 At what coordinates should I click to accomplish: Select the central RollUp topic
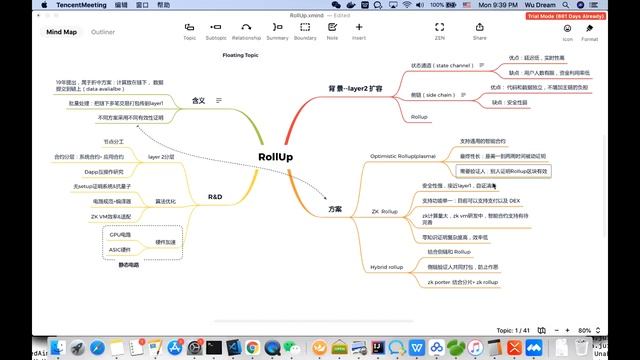click(276, 157)
